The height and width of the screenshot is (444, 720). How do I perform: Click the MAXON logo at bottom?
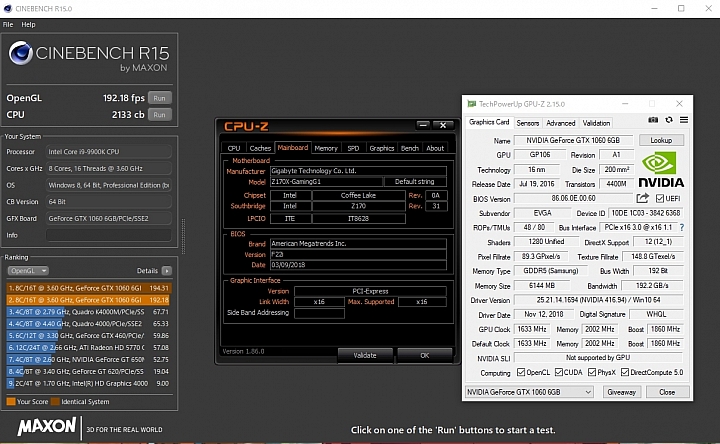click(46, 427)
